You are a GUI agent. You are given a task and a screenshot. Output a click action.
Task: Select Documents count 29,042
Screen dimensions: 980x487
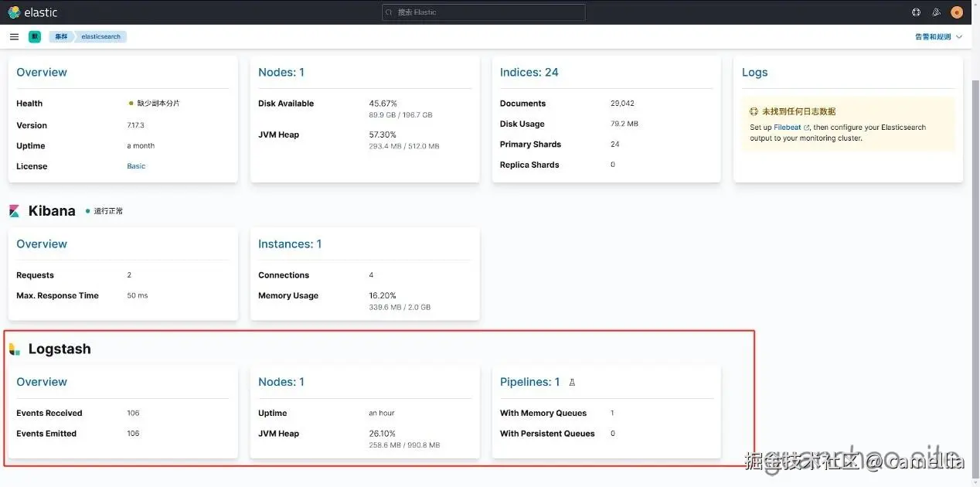coord(622,104)
